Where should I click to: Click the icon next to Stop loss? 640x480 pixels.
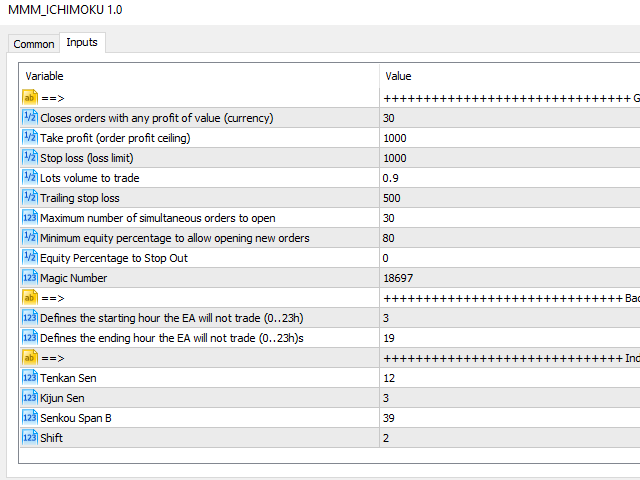point(29,158)
